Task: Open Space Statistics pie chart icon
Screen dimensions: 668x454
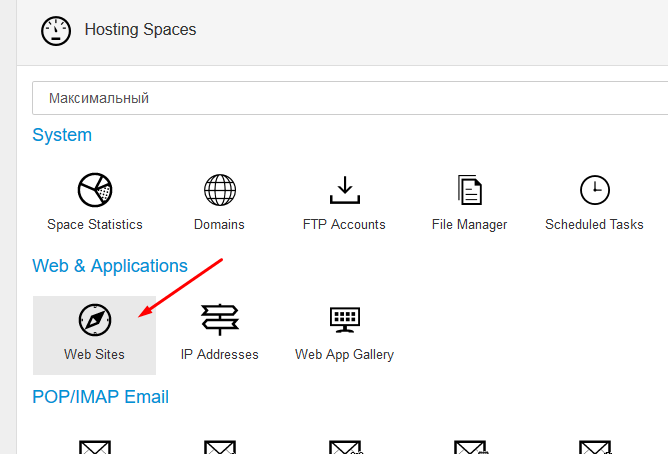Action: tap(95, 190)
